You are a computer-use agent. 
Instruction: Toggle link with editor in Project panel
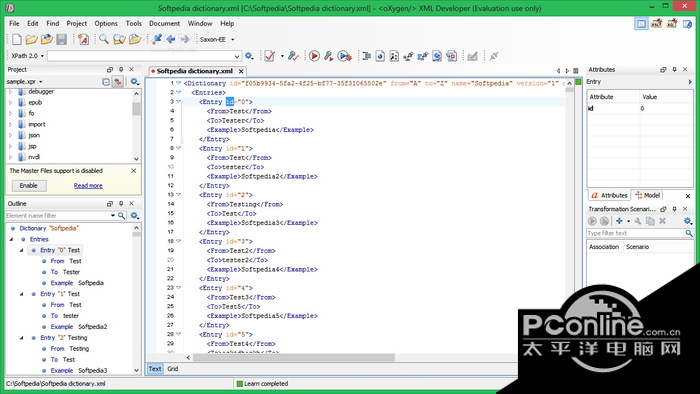pos(118,82)
